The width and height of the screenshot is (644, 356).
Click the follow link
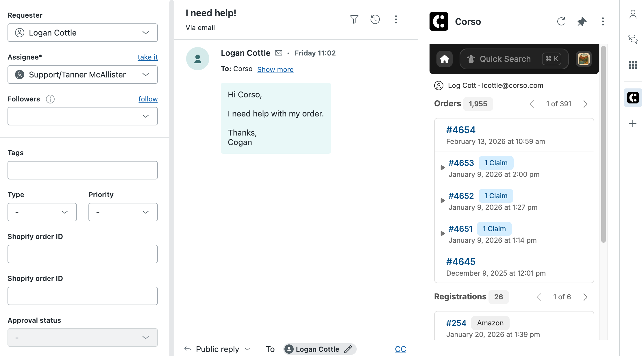(148, 99)
